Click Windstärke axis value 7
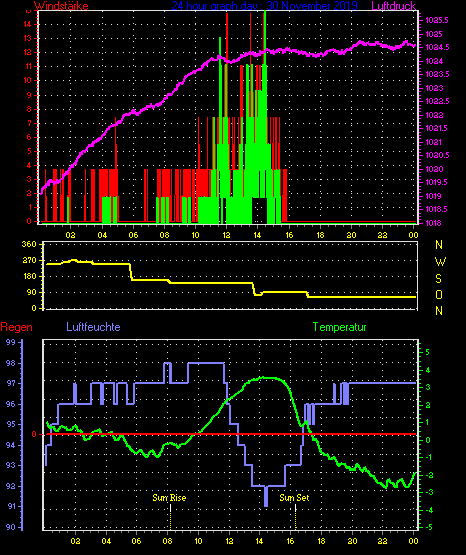The width and height of the screenshot is (466, 555). coord(29,123)
